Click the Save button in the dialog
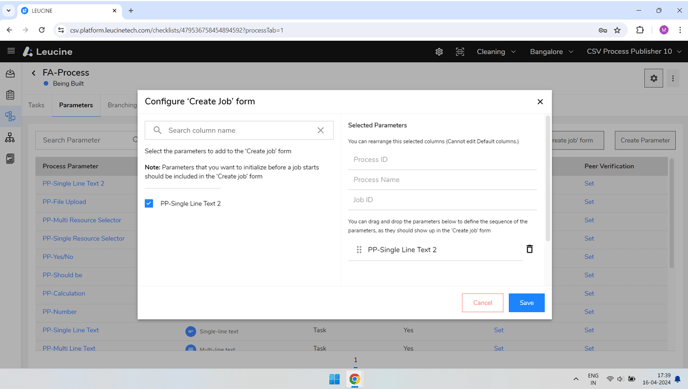Viewport: 688px width, 389px height. click(x=527, y=303)
